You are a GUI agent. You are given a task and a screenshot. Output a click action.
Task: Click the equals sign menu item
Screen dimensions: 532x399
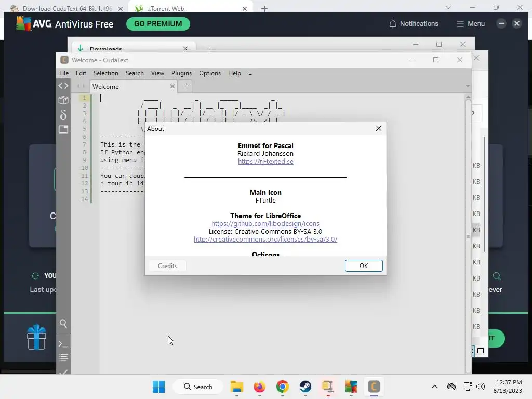pos(250,73)
